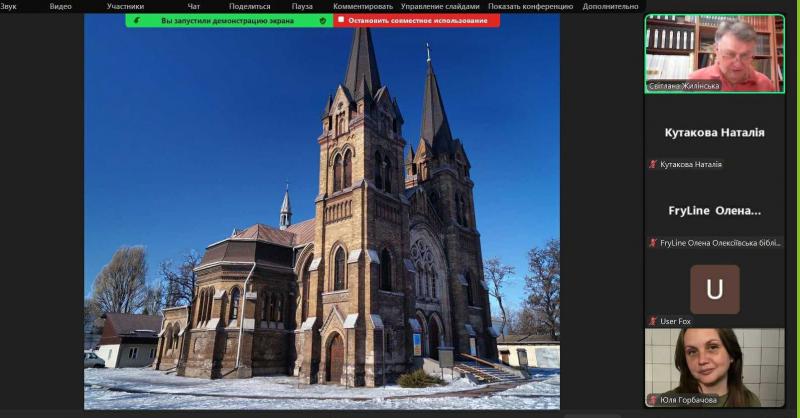Click the User Fox name label
This screenshot has width=800, height=418.
click(x=675, y=321)
